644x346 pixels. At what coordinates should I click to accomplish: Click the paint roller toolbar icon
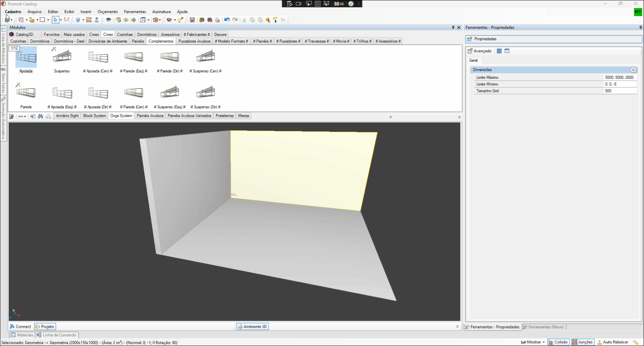point(275,20)
